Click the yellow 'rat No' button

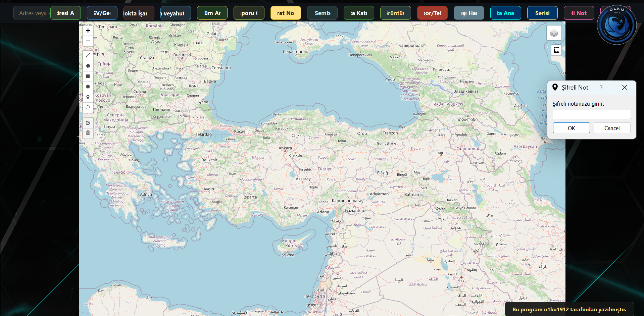pyautogui.click(x=286, y=13)
